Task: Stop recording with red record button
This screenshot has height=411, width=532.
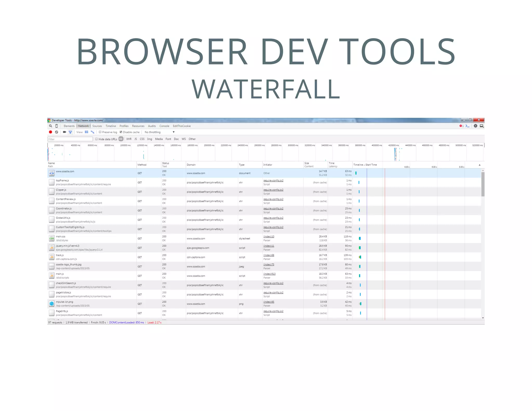Action: click(50, 132)
